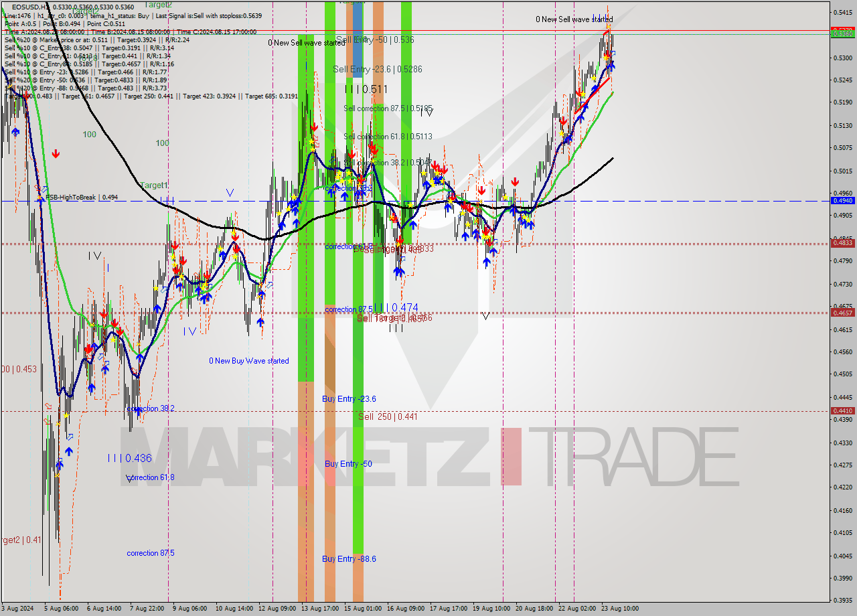
Task: Click the red 0.4833 price axis tag
Action: [x=842, y=243]
